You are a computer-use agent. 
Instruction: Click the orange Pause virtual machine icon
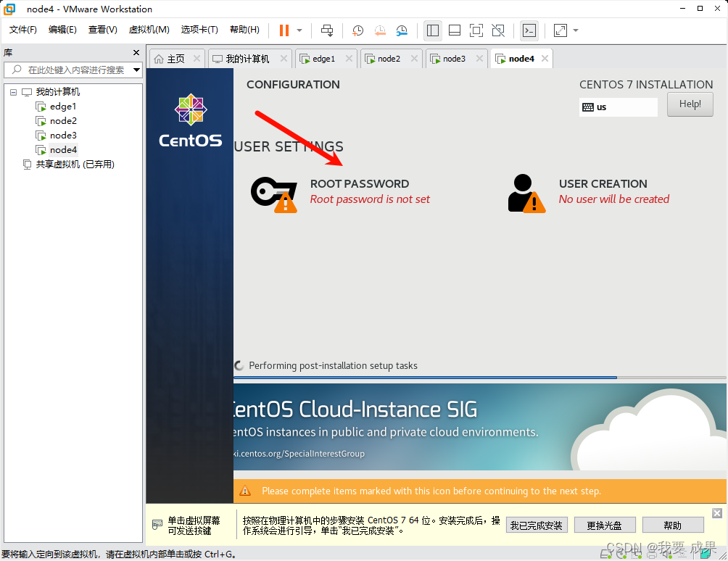pos(284,30)
